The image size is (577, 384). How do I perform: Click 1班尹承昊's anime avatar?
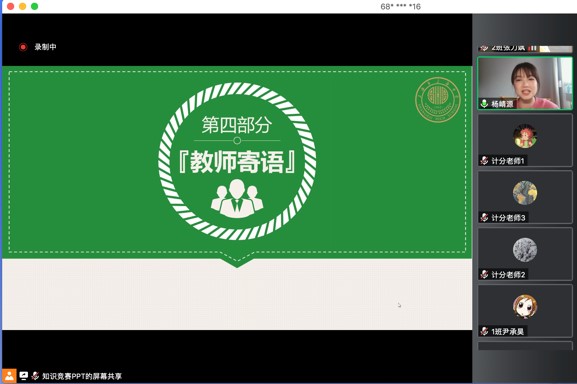click(x=525, y=306)
